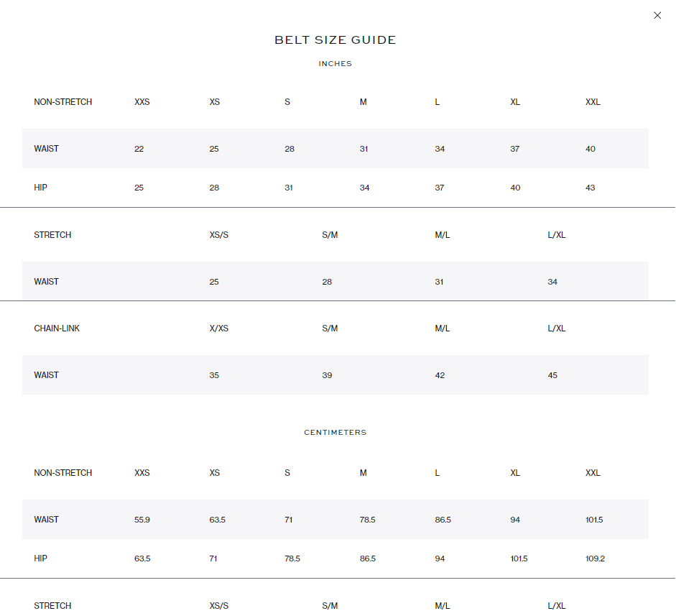Click the X/XS chain-link size header

tap(219, 328)
